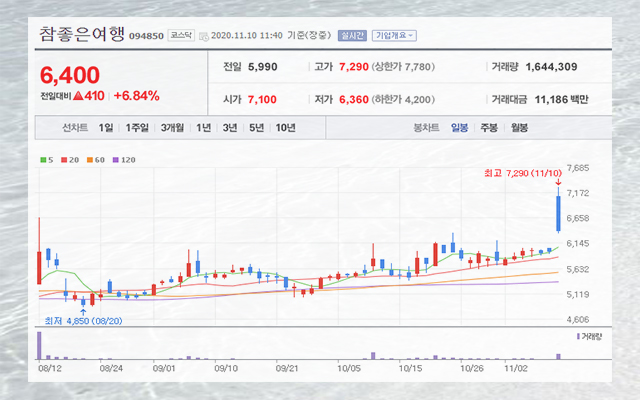Click the 7,685 price axis label
Screen dimensions: 640x400
pos(578,168)
